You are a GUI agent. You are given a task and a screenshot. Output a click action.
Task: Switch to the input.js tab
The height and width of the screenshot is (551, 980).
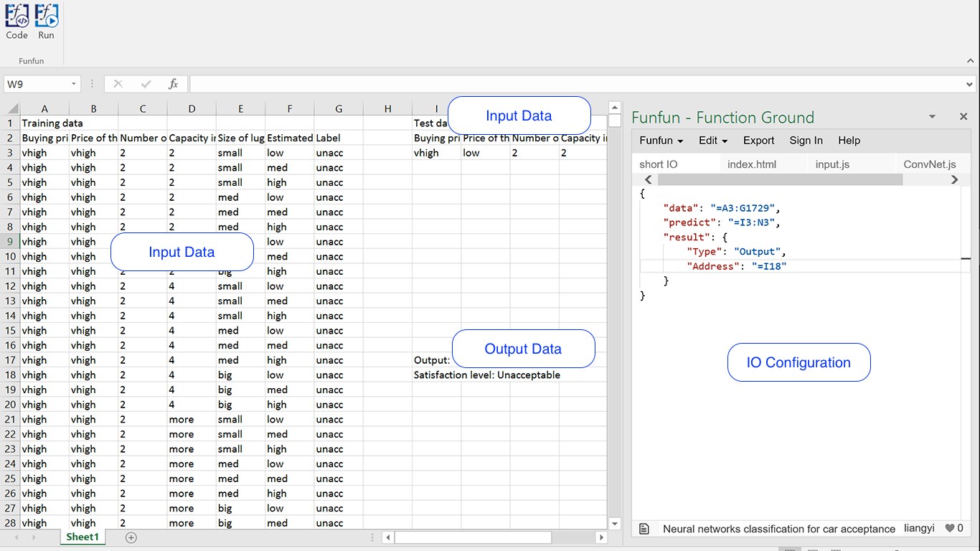pyautogui.click(x=832, y=164)
